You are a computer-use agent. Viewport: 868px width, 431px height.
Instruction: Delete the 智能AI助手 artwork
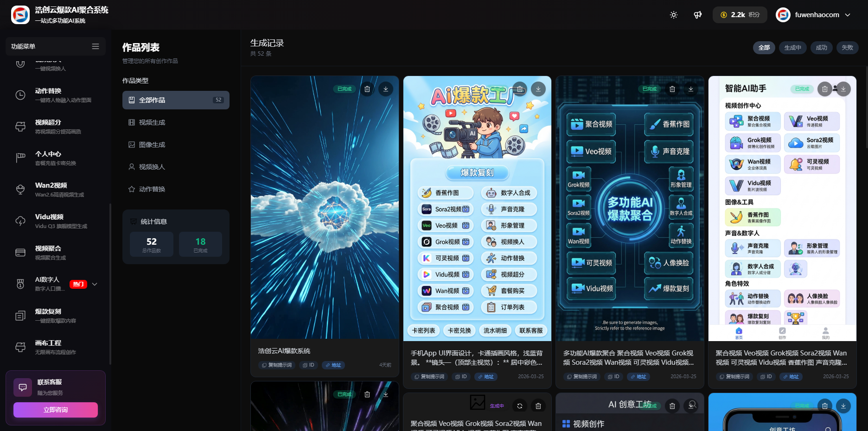tap(825, 89)
